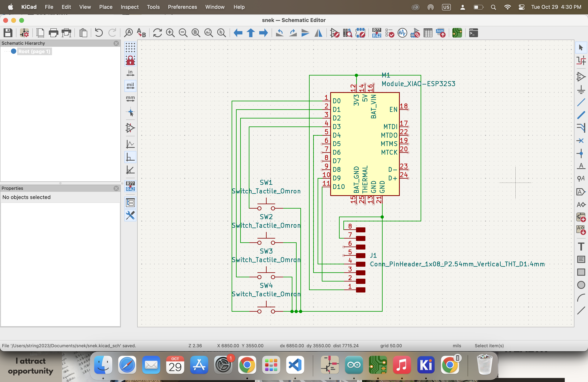Toggle the Schematic Hierarchy panel button
The width and height of the screenshot is (588, 382).
(130, 203)
